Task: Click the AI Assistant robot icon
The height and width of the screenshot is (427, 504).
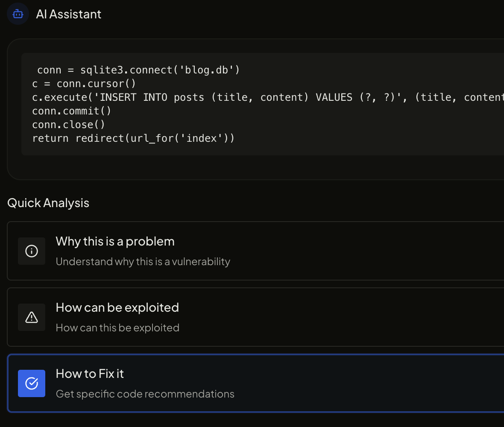Action: tap(18, 14)
